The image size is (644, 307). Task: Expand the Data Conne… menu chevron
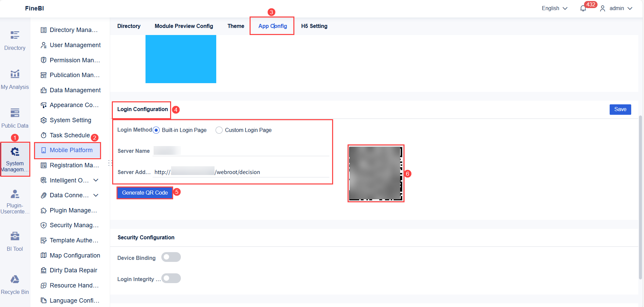(x=96, y=195)
